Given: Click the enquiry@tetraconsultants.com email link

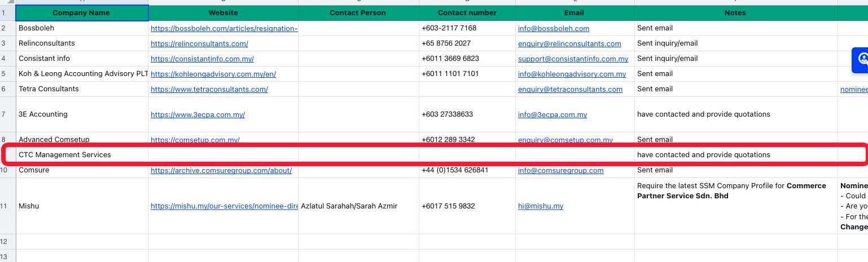Looking at the screenshot, I should tap(570, 89).
